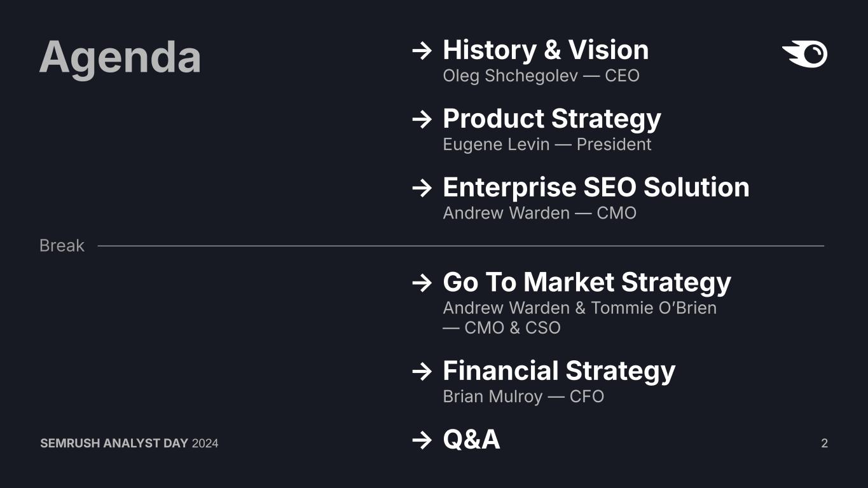The height and width of the screenshot is (488, 868).
Task: Click the arrow beside History & Vision
Action: [422, 51]
